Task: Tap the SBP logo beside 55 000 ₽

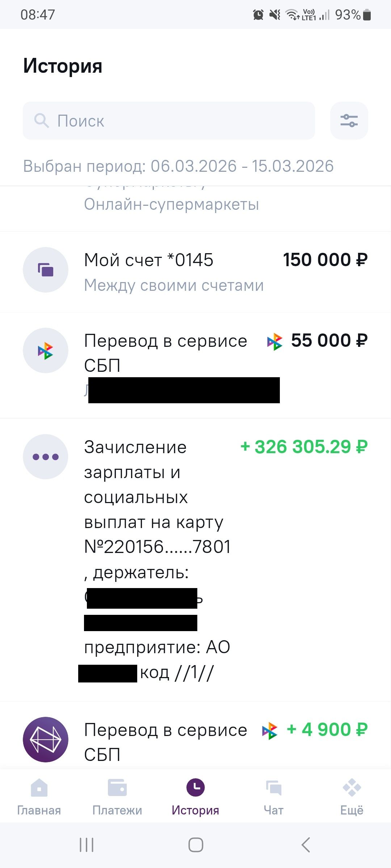Action: 274,341
